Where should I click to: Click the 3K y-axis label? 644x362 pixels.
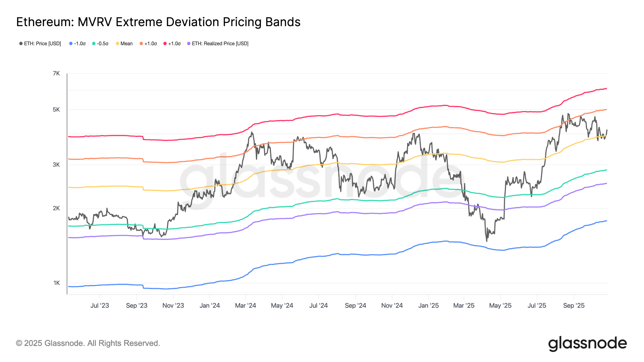pyautogui.click(x=56, y=165)
